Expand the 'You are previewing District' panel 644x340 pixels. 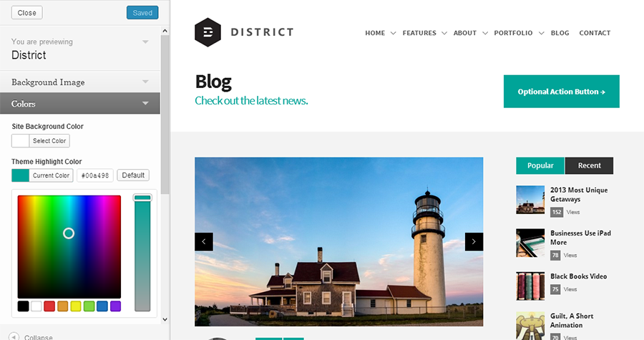point(80,49)
